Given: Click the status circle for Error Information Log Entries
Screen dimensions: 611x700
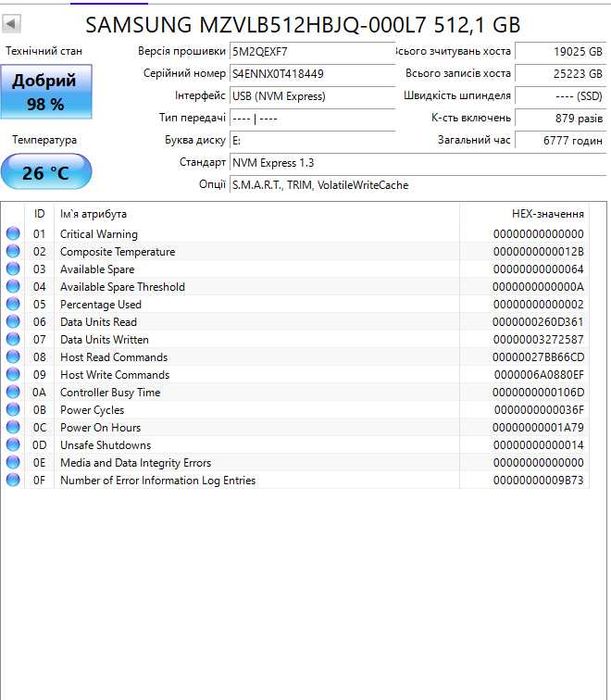Looking at the screenshot, I should click(13, 480).
